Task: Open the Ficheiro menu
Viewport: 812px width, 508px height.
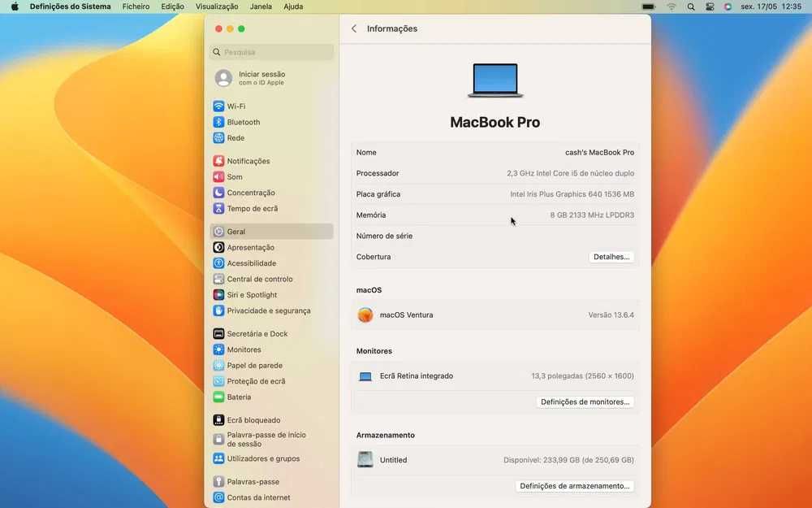Action: 136,7
